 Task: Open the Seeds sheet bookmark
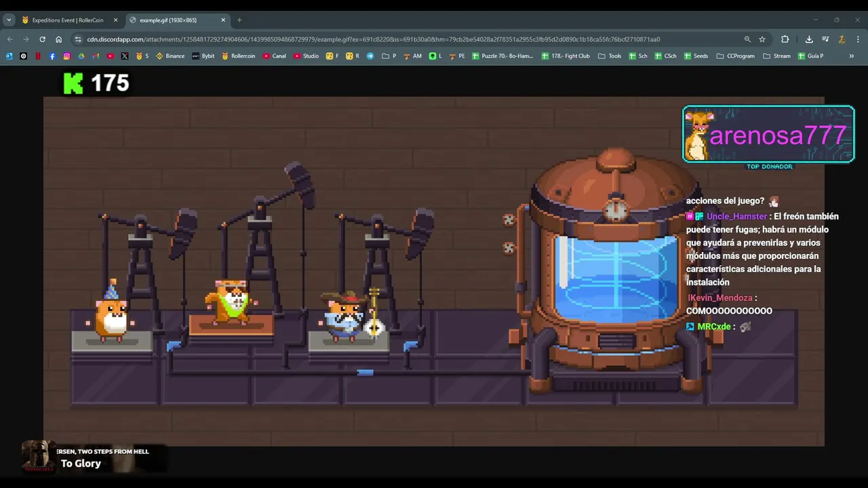pyautogui.click(x=696, y=56)
